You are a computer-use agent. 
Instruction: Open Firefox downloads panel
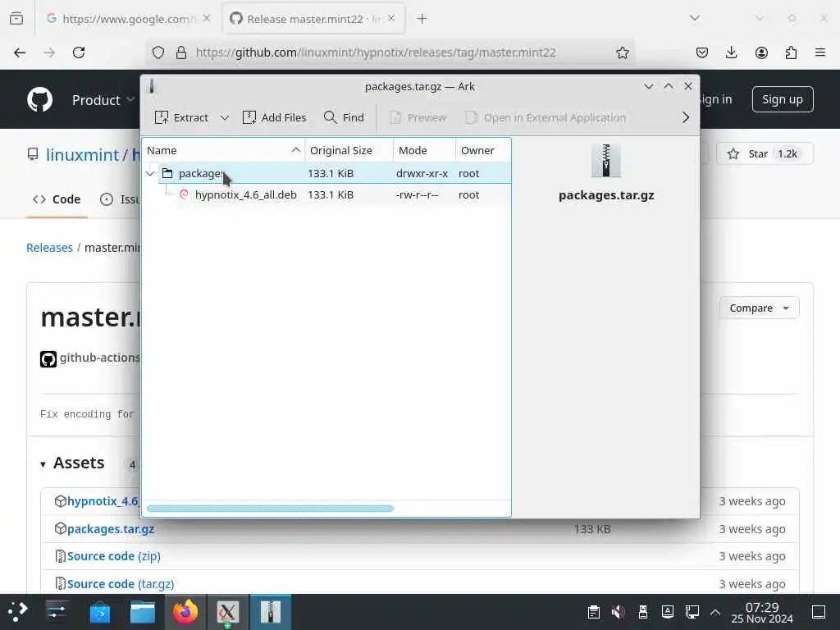(x=731, y=52)
